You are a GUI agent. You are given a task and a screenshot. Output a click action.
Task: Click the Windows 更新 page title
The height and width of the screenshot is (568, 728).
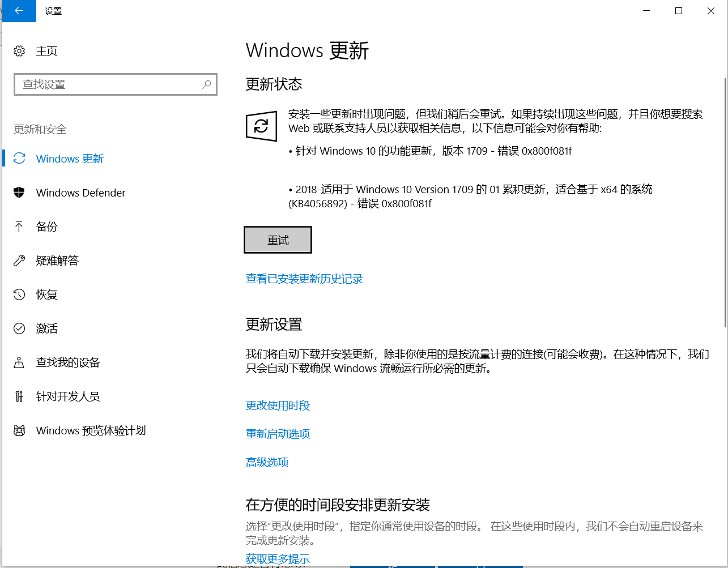click(307, 50)
